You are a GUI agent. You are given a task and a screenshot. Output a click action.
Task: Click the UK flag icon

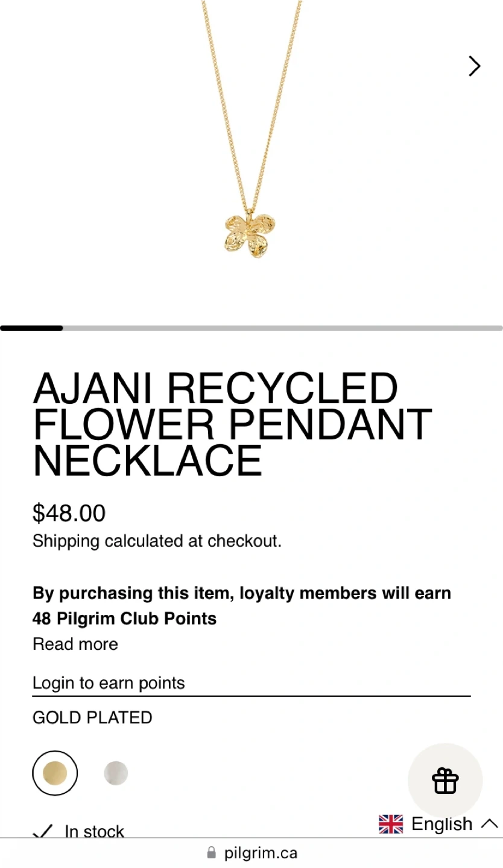[391, 824]
